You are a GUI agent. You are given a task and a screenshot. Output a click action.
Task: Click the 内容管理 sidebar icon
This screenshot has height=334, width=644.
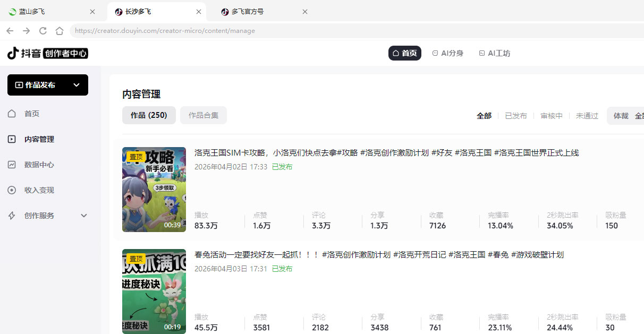click(x=12, y=139)
